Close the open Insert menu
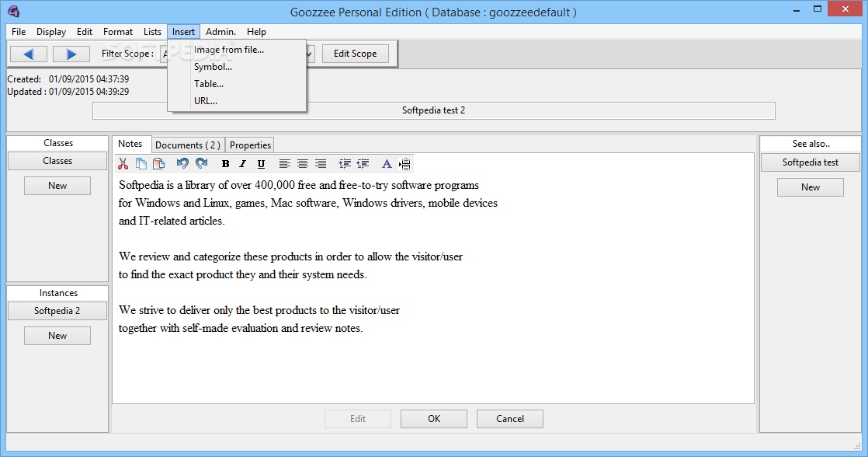The width and height of the screenshot is (868, 457). point(183,32)
